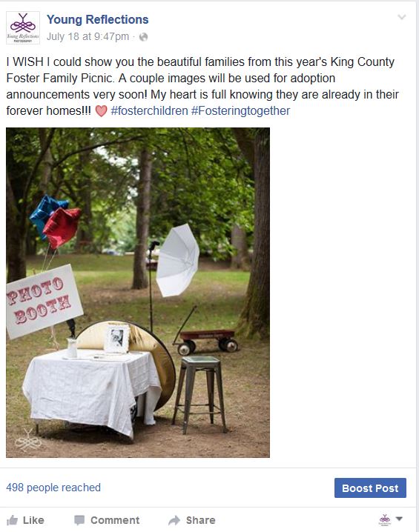Expand the post-as identity dropdown arrow
This screenshot has height=532, width=419.
coord(399,519)
